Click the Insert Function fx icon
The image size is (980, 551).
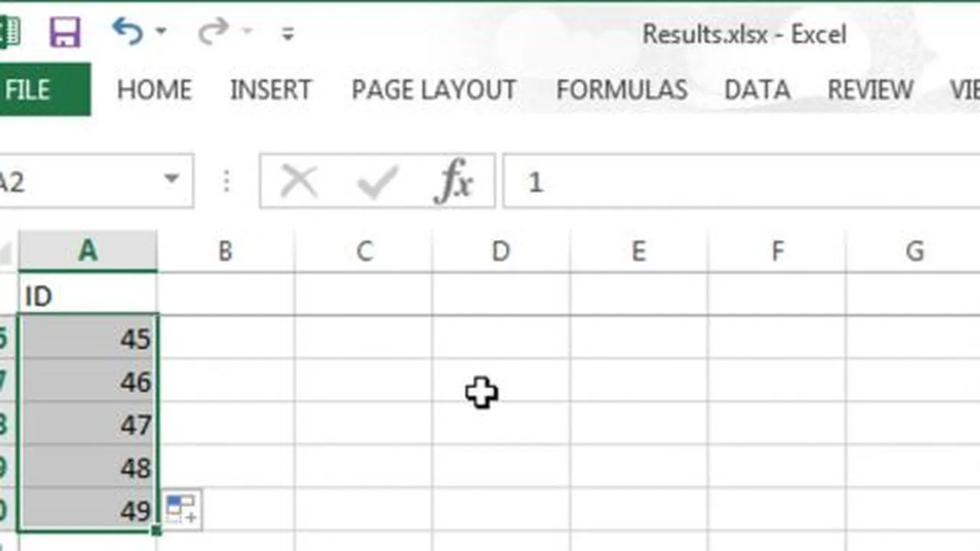[454, 181]
